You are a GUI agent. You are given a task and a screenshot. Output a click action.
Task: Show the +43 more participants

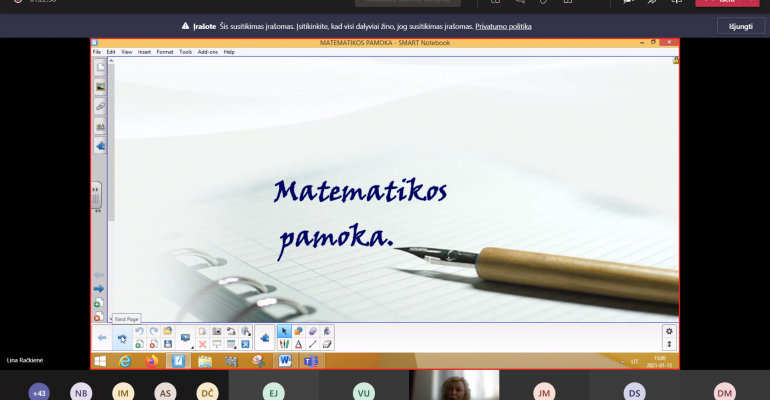pyautogui.click(x=39, y=393)
